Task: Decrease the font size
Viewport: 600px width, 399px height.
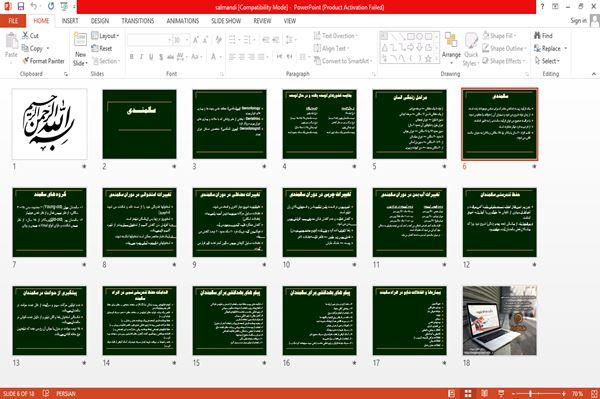Action: click(205, 40)
